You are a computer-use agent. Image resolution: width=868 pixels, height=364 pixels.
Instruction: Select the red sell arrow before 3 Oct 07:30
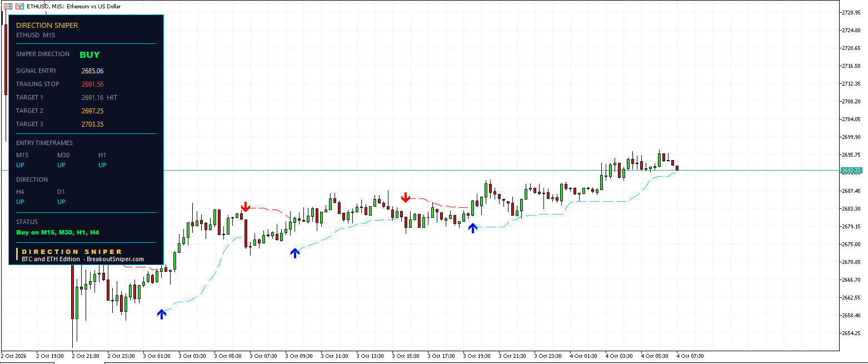pos(246,207)
